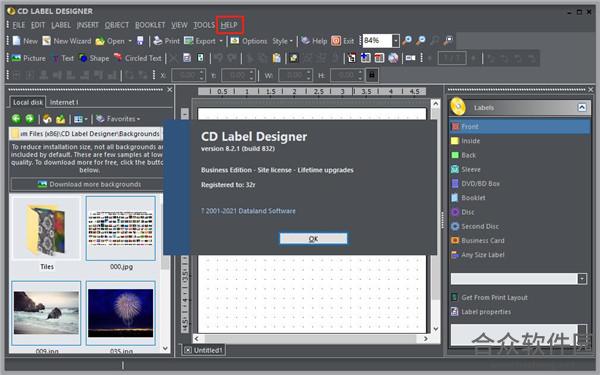600x375 pixels.
Task: Click Download more backgrounds button
Action: pos(89,184)
